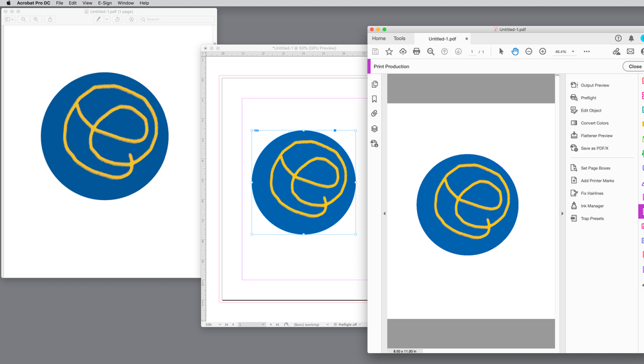
Task: Click the magnifier find icon in Acrobat
Action: click(431, 52)
